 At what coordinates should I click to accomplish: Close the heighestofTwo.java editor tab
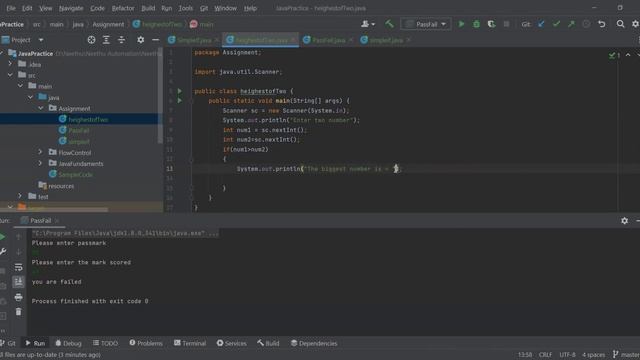pos(293,40)
